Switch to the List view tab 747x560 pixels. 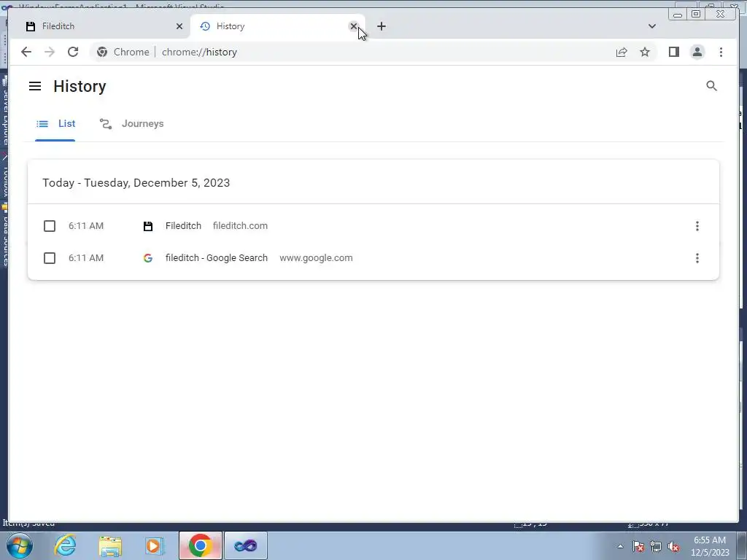pos(55,124)
